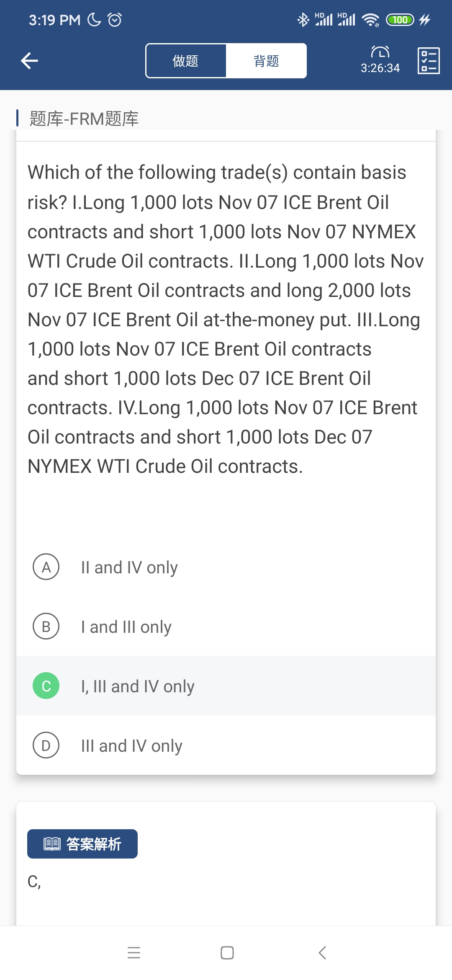Switch to the 背题 tab
The width and height of the screenshot is (452, 980).
266,61
